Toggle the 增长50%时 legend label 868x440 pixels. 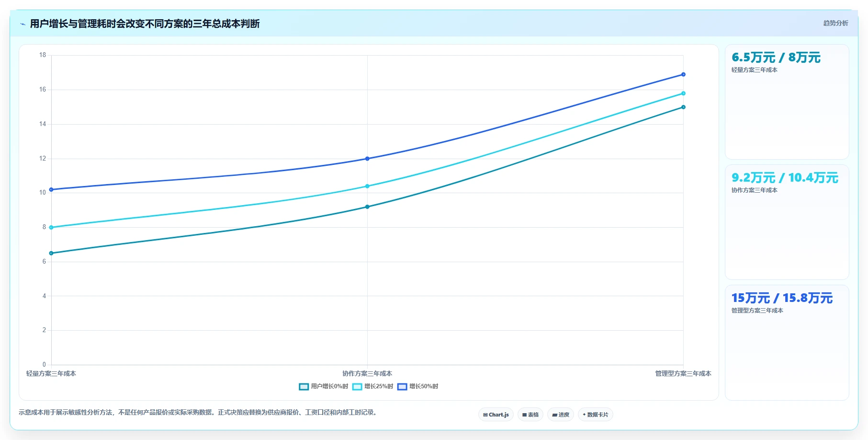pos(424,386)
